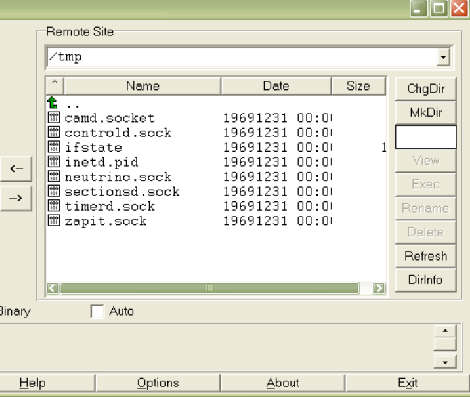Click the log pane scroll-down arrow
This screenshot has width=470, height=397.
[445, 362]
